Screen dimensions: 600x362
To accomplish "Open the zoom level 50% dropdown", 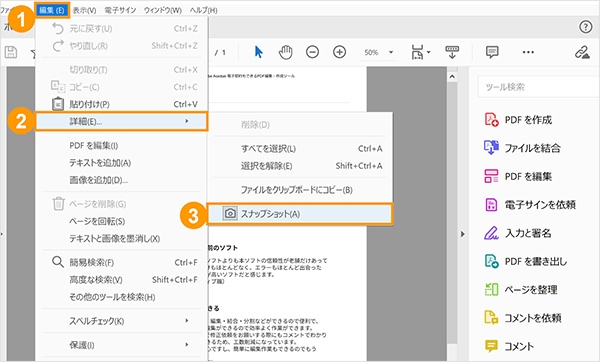I will tap(378, 52).
